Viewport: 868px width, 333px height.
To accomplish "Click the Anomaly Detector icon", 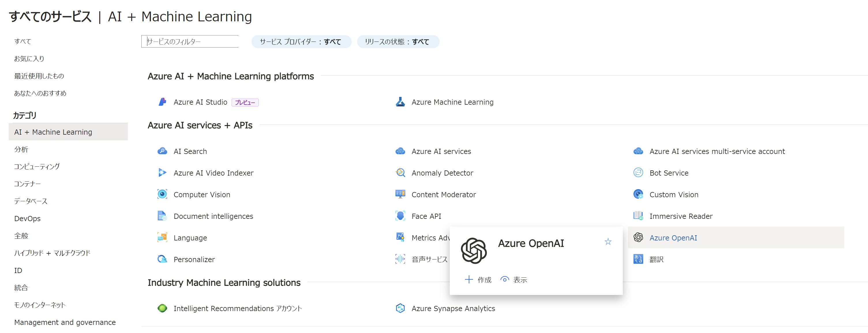I will (400, 173).
